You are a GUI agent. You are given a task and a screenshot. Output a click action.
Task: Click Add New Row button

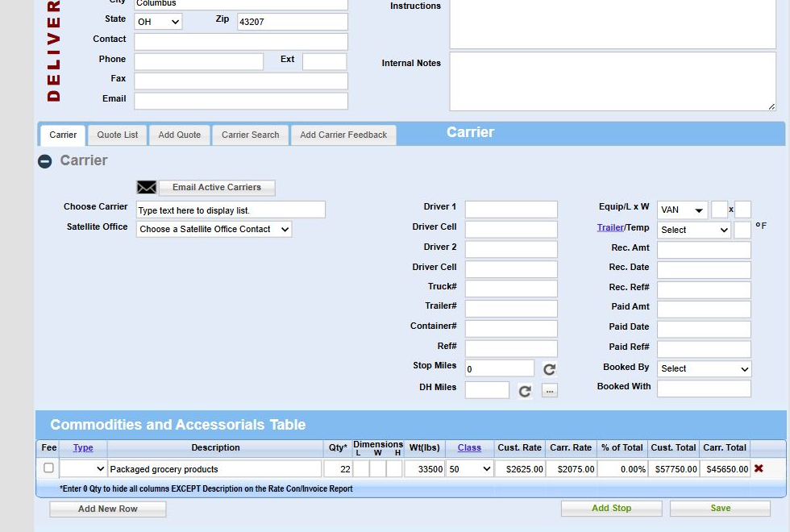click(x=108, y=509)
